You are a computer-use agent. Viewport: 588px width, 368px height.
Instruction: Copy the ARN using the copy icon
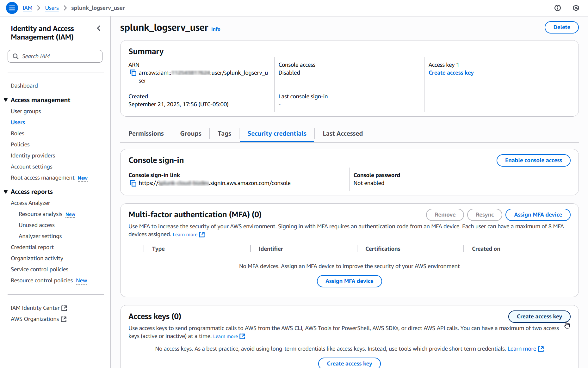pyautogui.click(x=133, y=73)
